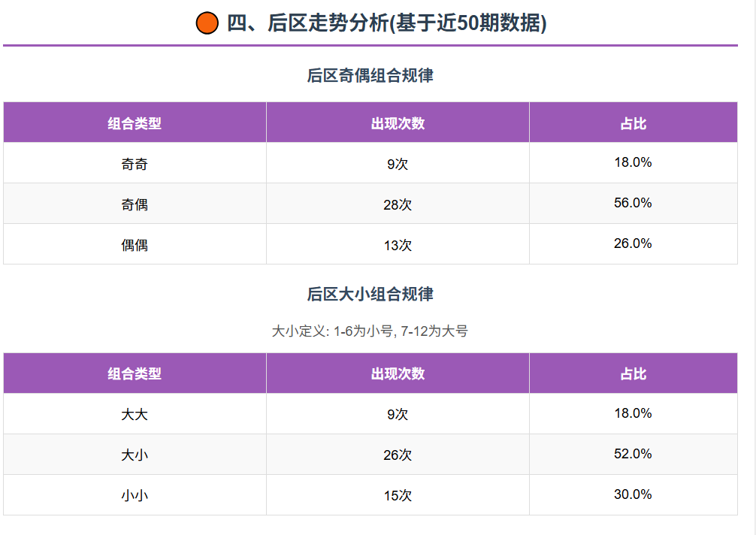Image resolution: width=756 pixels, height=535 pixels.
Task: Select the 后区大小组合规律 subtitle
Action: [x=370, y=294]
